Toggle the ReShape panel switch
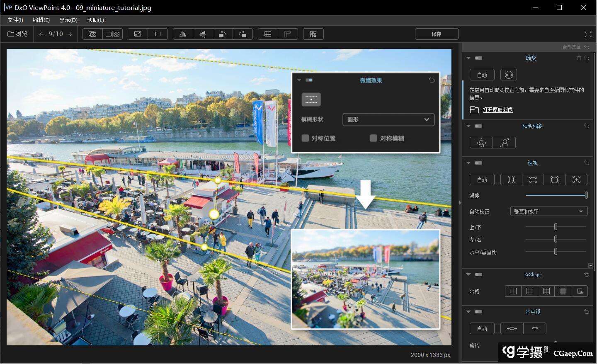597x364 pixels. pyautogui.click(x=478, y=274)
